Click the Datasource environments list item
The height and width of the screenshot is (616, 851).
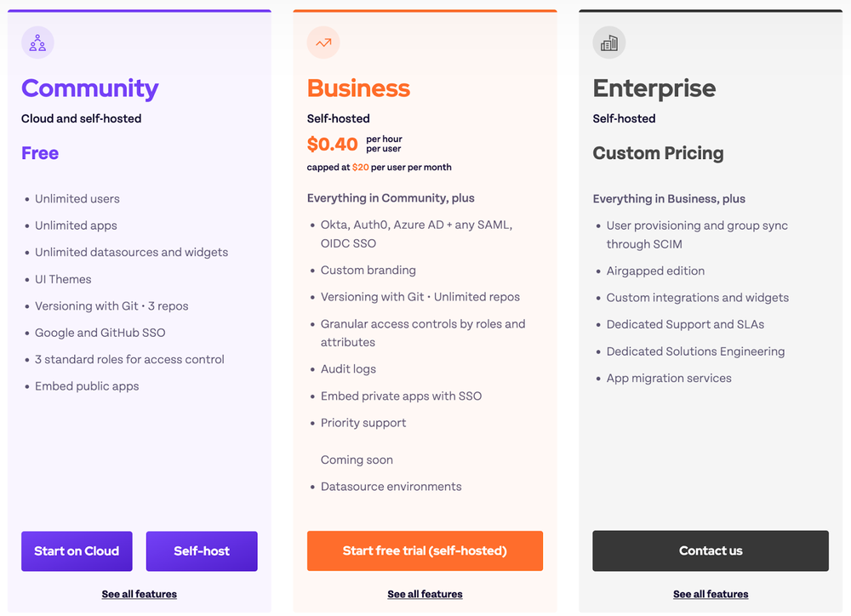[x=391, y=487]
